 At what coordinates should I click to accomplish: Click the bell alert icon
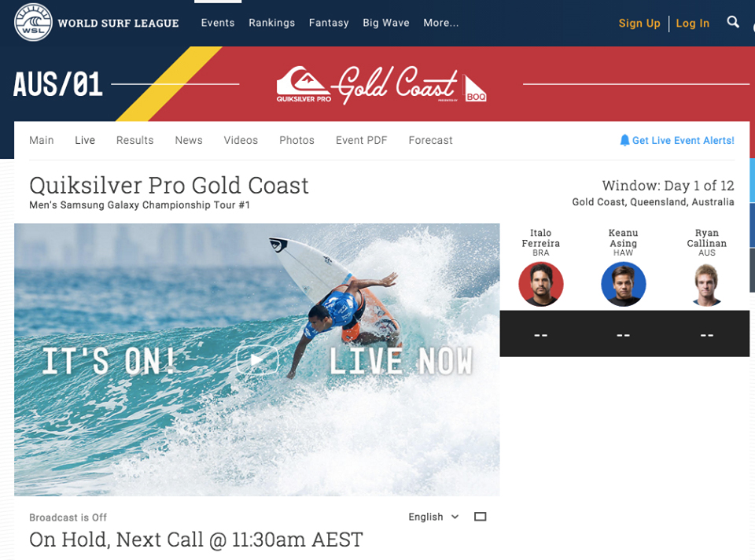click(x=624, y=140)
